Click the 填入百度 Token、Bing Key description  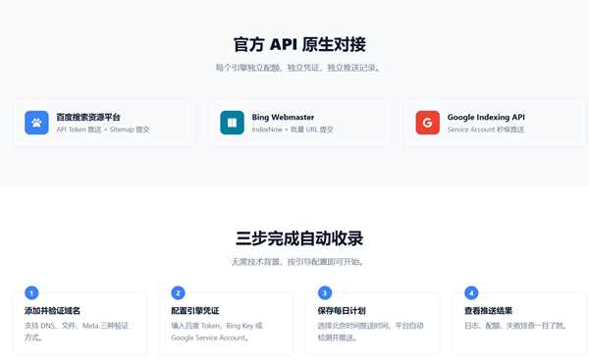(217, 332)
